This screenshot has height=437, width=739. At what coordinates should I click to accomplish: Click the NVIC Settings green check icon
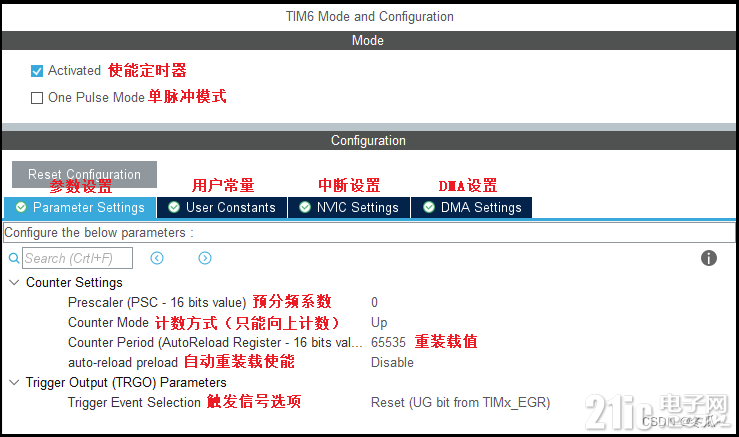pos(304,207)
